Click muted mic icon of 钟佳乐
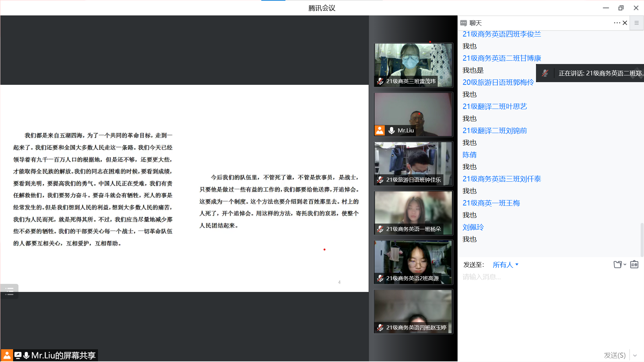The image size is (644, 362). point(380,180)
